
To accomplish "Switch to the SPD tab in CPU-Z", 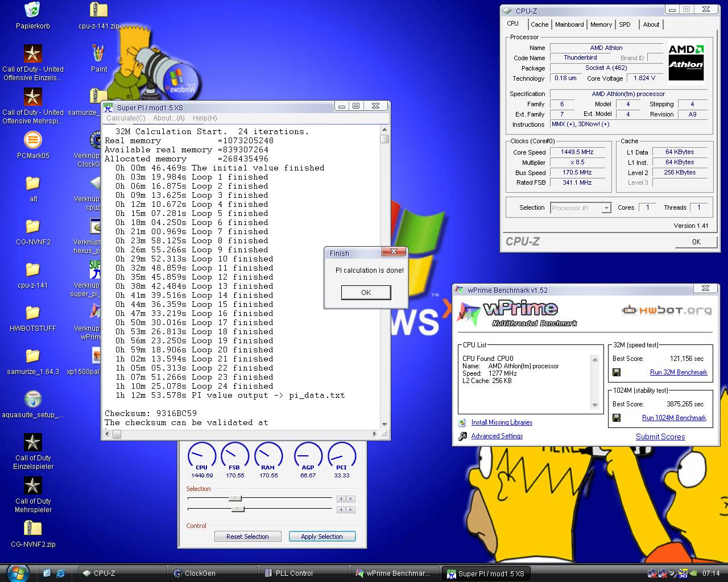I will click(624, 24).
